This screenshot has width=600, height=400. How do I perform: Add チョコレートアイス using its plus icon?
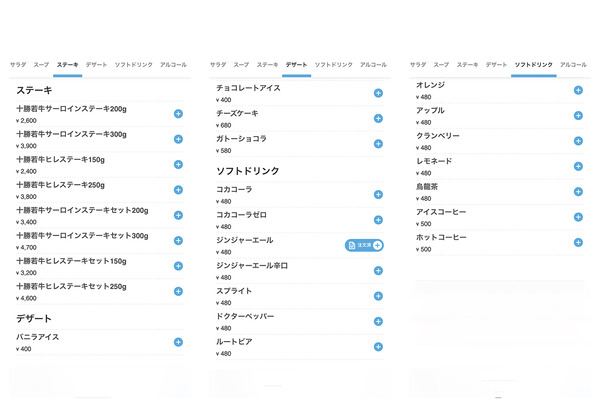pyautogui.click(x=378, y=93)
